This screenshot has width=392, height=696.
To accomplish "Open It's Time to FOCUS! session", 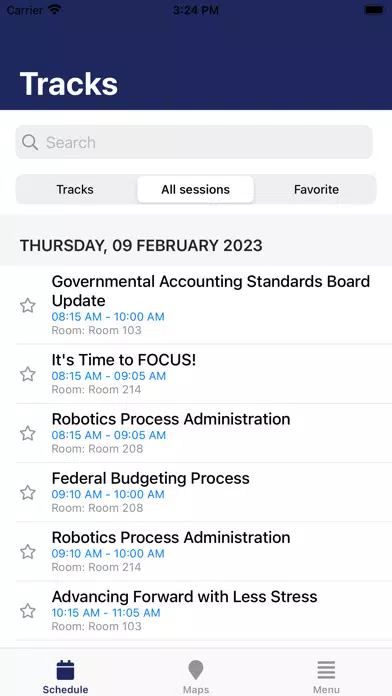I will tap(204, 374).
